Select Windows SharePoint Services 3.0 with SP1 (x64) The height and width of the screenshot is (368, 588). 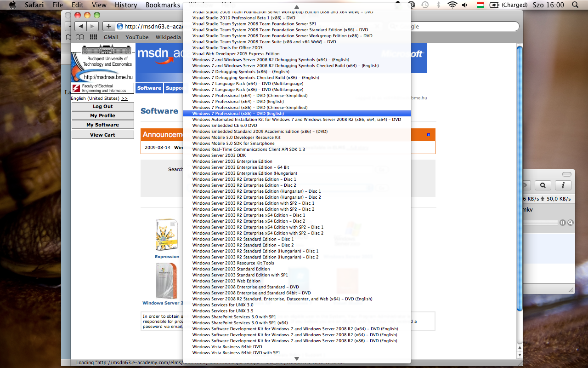pyautogui.click(x=297, y=323)
